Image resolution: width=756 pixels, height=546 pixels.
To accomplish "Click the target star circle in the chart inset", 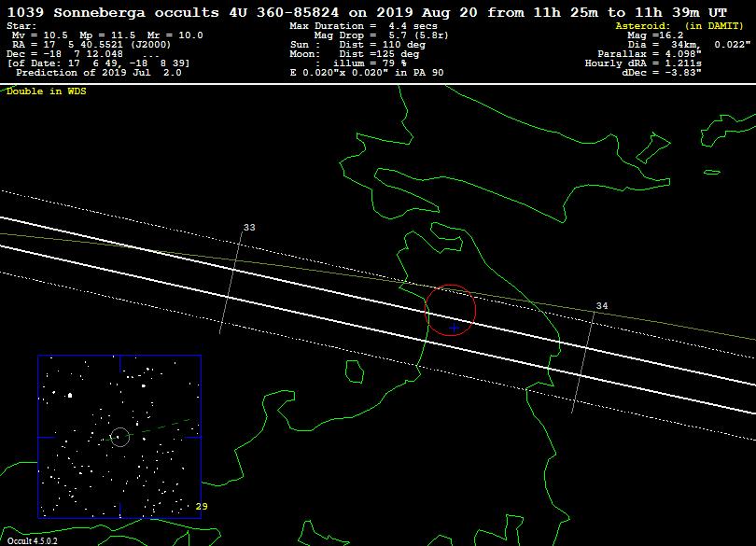I will (x=120, y=437).
